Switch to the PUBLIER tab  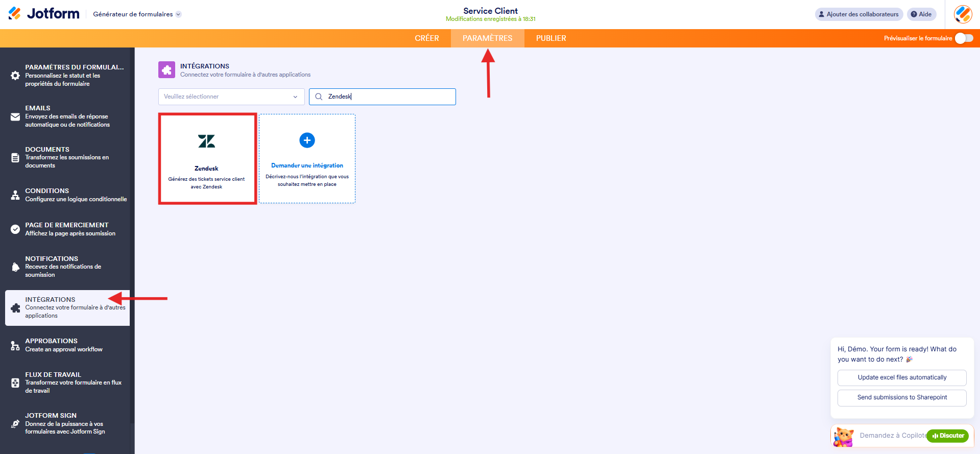(x=551, y=38)
